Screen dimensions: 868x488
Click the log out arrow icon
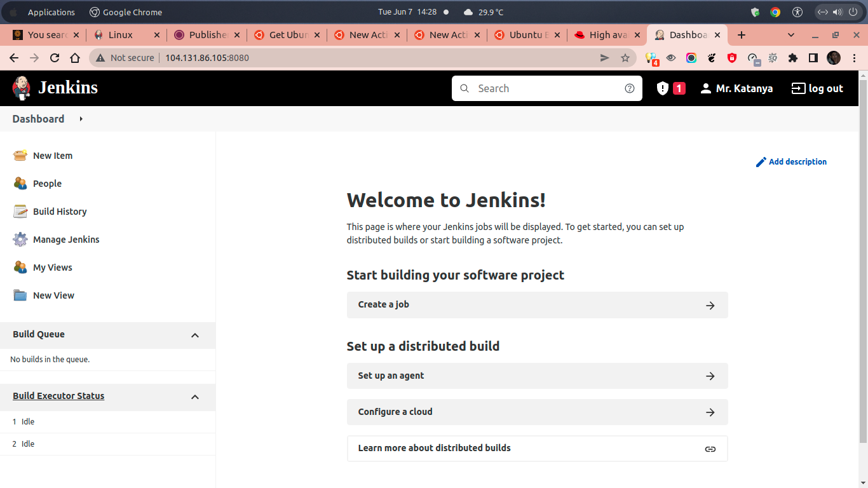798,88
